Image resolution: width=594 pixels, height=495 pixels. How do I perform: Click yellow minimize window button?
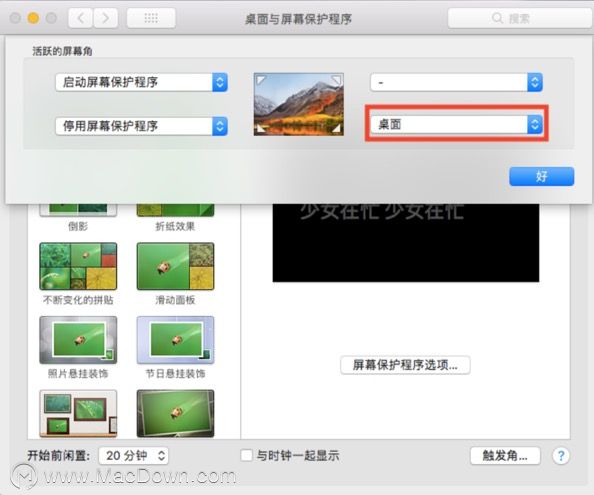click(33, 18)
